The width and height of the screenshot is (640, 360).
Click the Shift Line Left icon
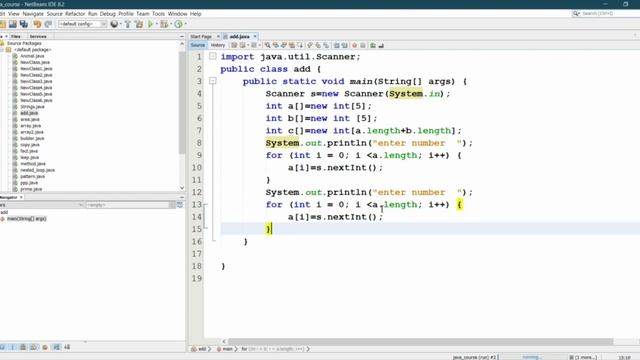click(337, 45)
